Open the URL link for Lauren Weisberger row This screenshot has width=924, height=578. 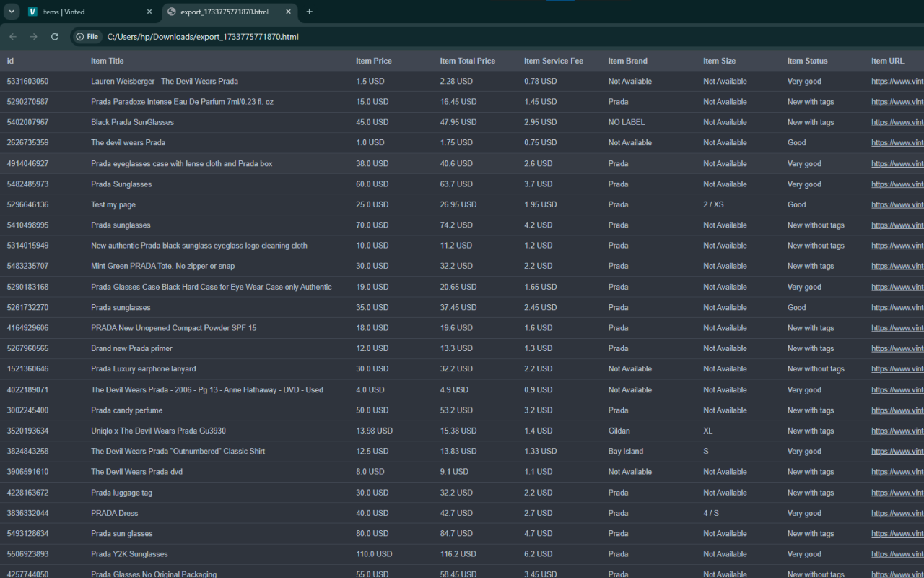[897, 82]
